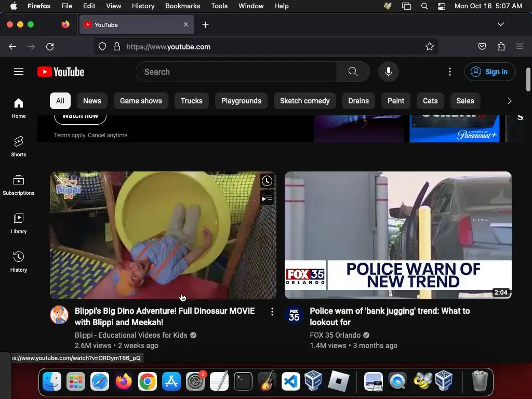Go to Home in the sidebar
This screenshot has height=399, width=532.
coord(19,108)
